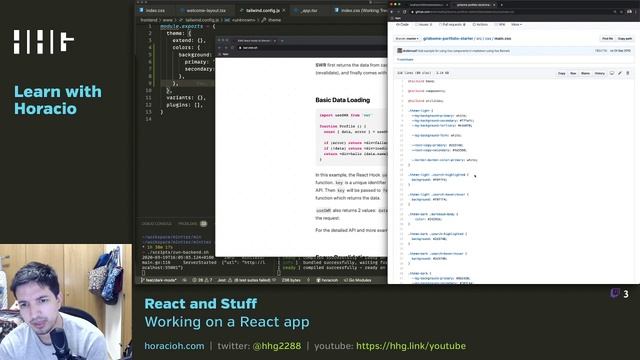This screenshot has width=640, height=360.
Task: Open the GitHub Actions tab
Action: 480,24
